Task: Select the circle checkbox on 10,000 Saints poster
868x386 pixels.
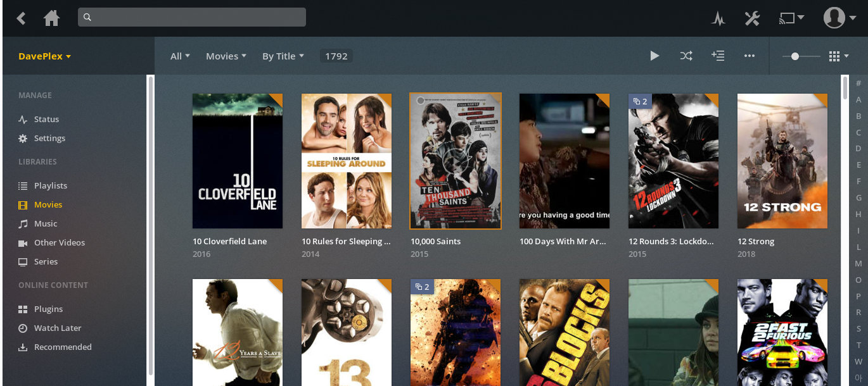Action: click(419, 101)
